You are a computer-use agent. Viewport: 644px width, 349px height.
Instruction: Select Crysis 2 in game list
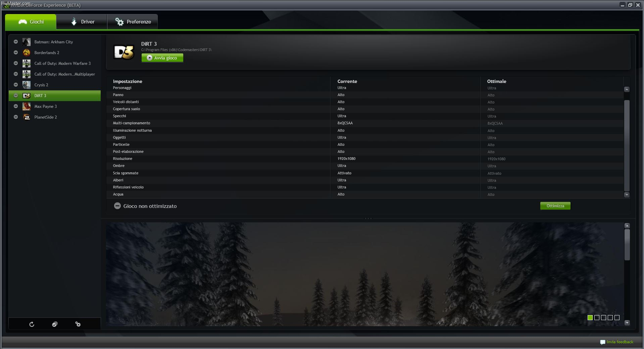54,85
